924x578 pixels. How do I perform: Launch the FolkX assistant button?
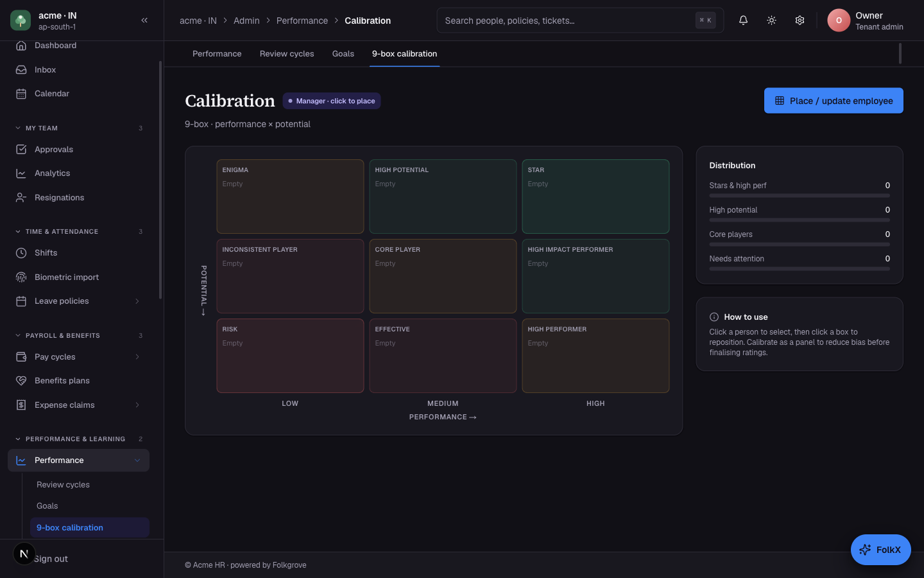click(x=880, y=550)
